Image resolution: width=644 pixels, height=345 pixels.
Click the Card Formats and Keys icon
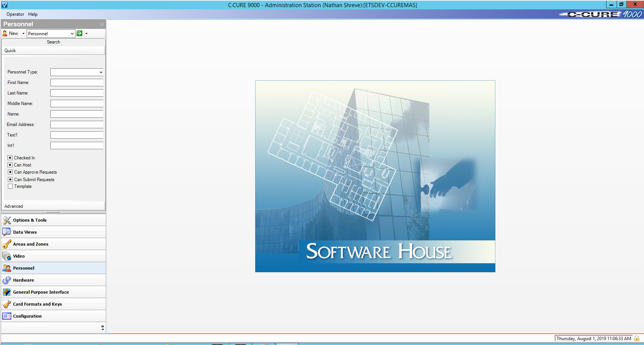point(7,304)
